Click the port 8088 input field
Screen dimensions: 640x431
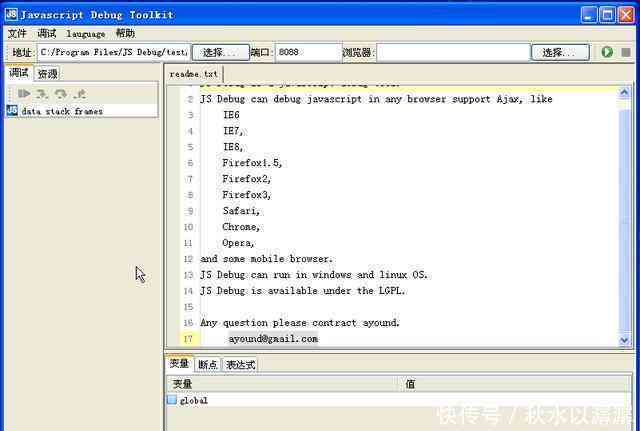coord(308,52)
